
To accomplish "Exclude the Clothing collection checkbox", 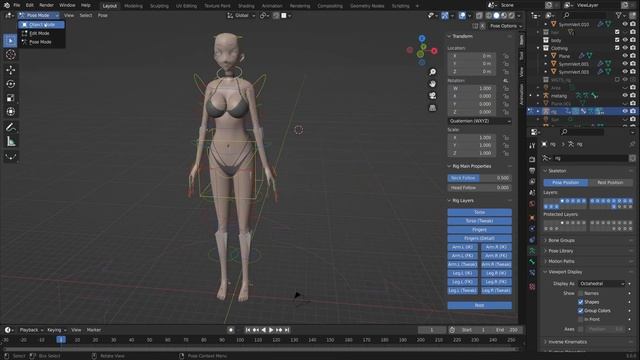I will pos(617,48).
